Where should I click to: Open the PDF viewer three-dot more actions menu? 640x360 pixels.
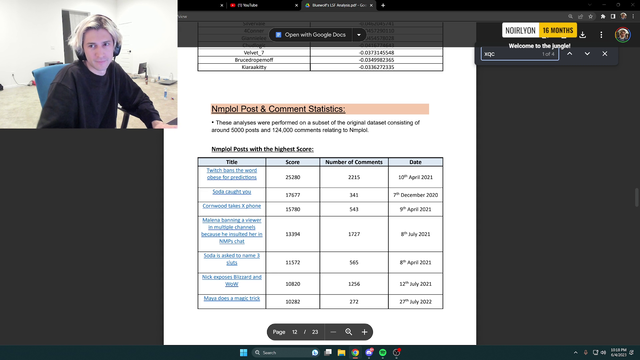[601, 35]
